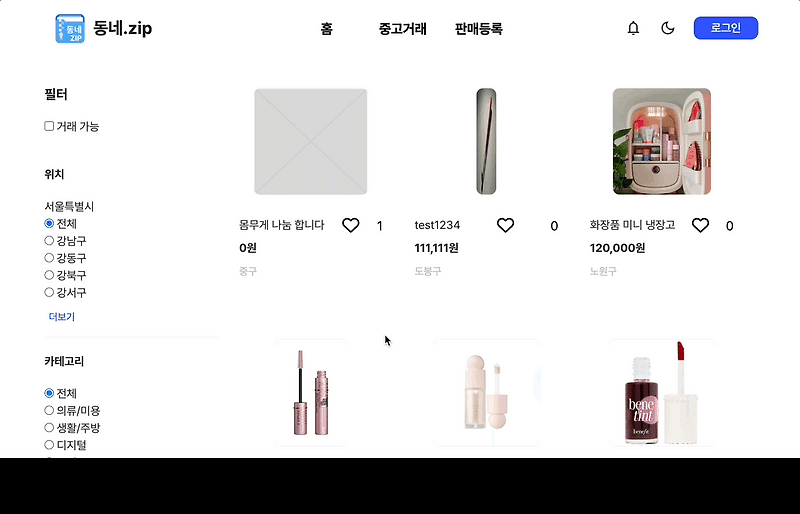Toggle dark mode with the moon icon

(668, 28)
